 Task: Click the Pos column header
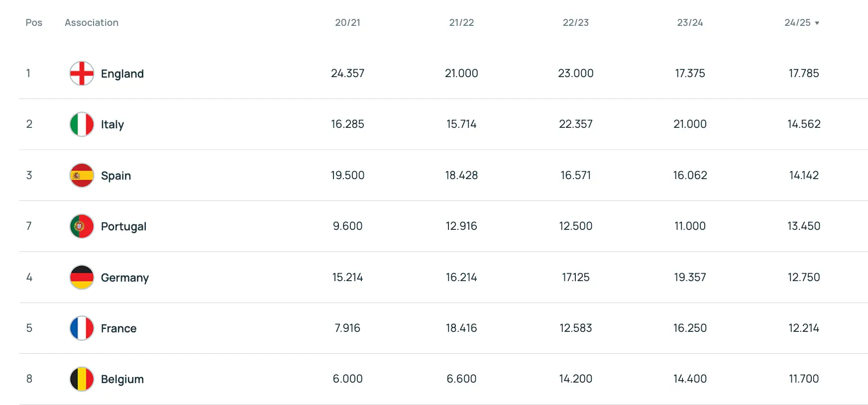coord(34,23)
